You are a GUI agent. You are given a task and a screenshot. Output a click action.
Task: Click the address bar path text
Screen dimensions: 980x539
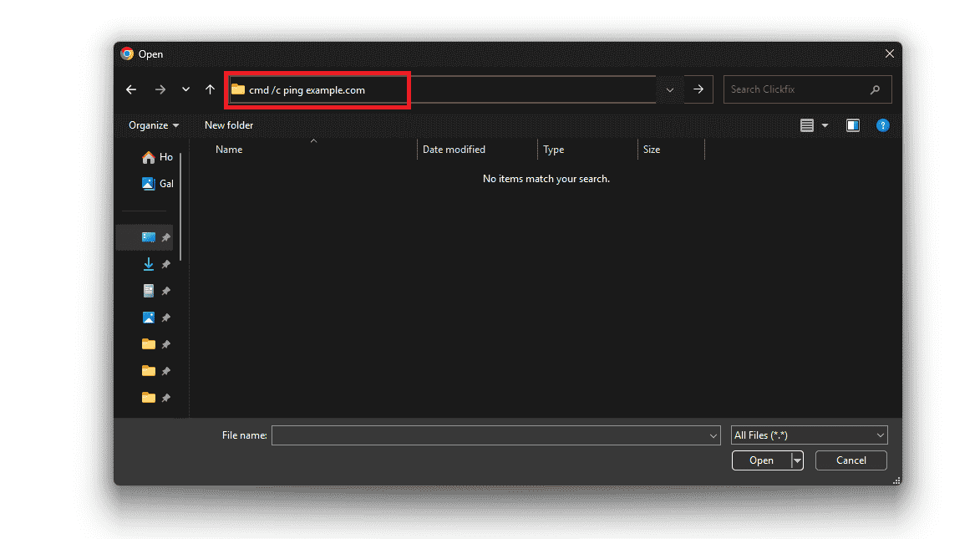point(307,90)
